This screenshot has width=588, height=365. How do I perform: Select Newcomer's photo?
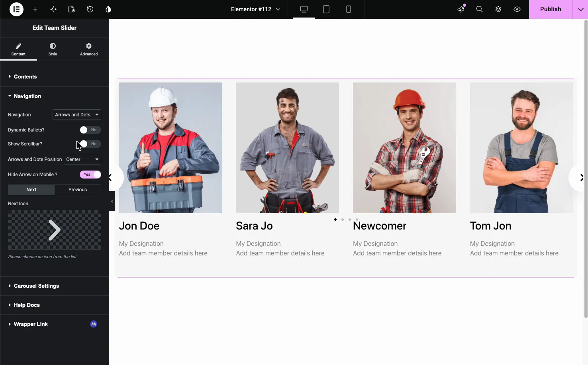click(x=404, y=148)
